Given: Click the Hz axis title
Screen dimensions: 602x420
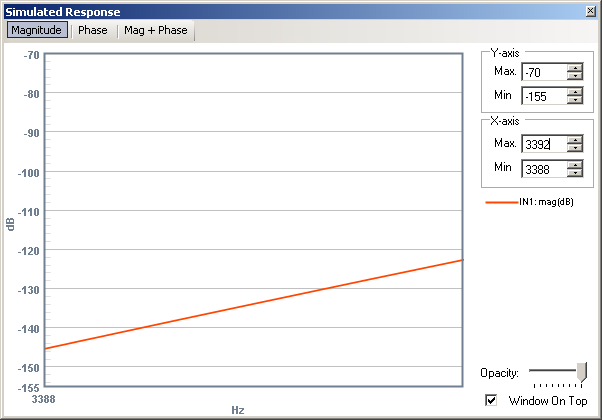Looking at the screenshot, I should 238,410.
